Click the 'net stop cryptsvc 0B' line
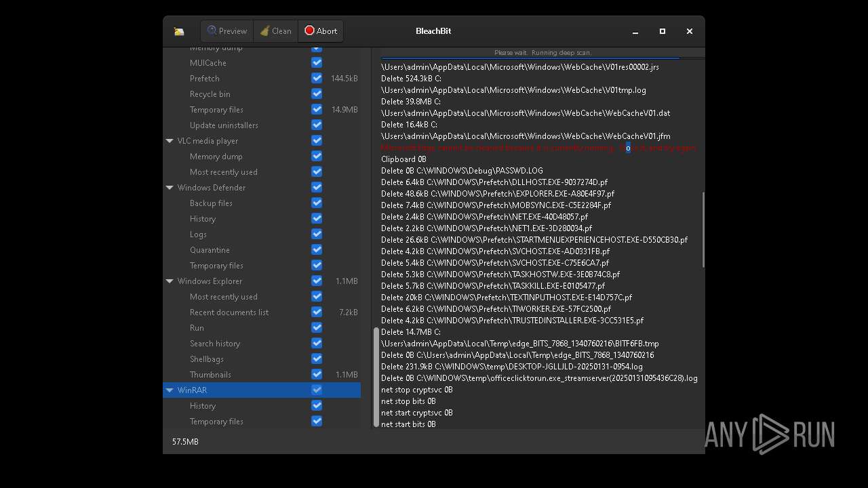 coord(417,390)
